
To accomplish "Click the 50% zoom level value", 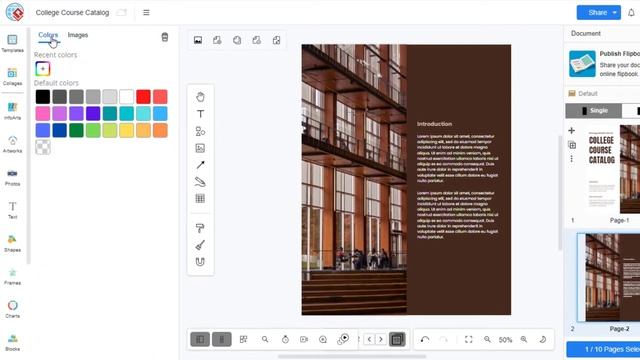I will pyautogui.click(x=505, y=340).
